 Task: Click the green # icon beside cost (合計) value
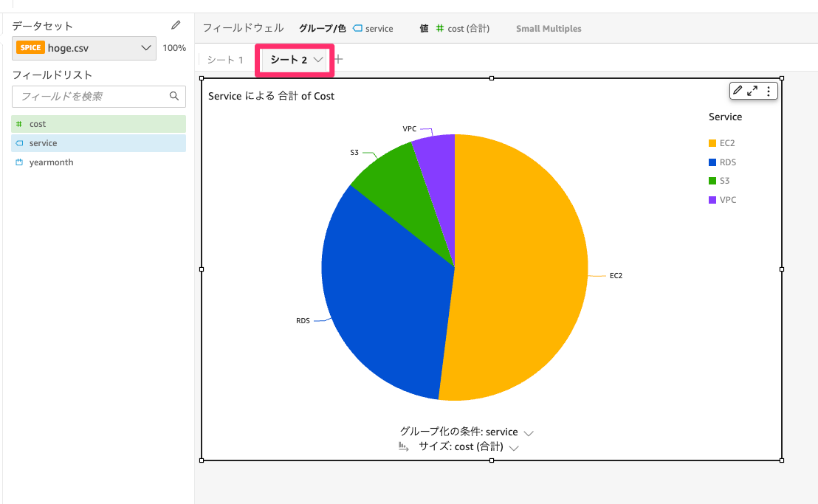[441, 28]
